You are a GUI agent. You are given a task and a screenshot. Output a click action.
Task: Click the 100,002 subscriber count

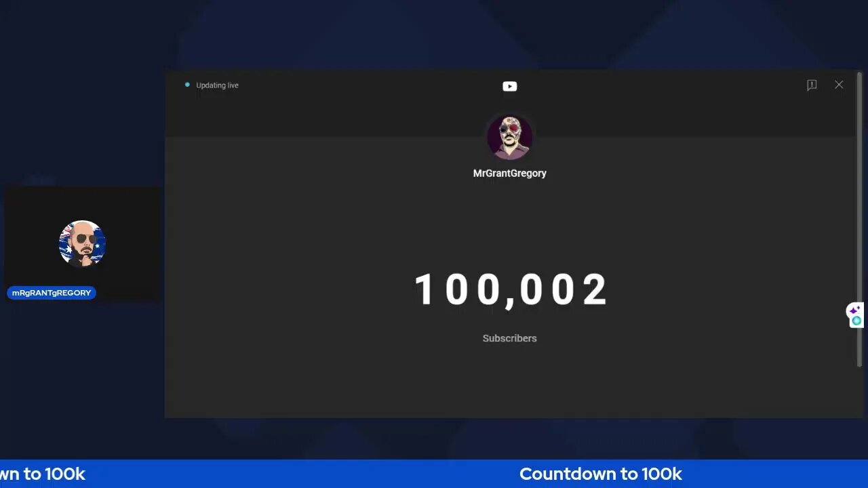[511, 290]
